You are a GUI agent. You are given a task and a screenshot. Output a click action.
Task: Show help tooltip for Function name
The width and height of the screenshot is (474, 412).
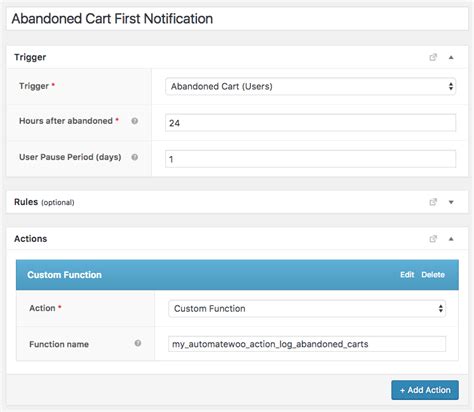click(138, 343)
